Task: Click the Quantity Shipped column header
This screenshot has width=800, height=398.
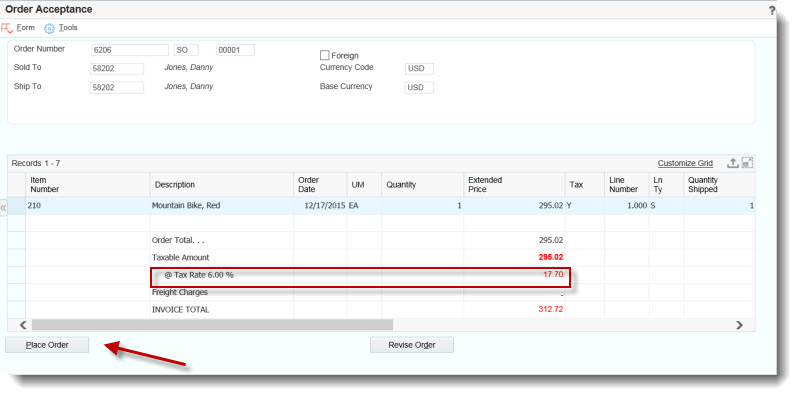Action: 719,185
